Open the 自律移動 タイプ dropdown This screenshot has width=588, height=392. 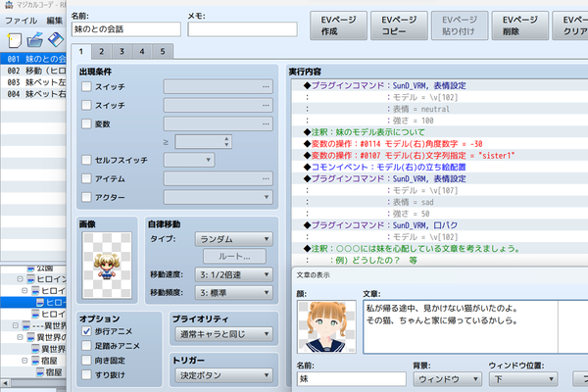click(233, 239)
